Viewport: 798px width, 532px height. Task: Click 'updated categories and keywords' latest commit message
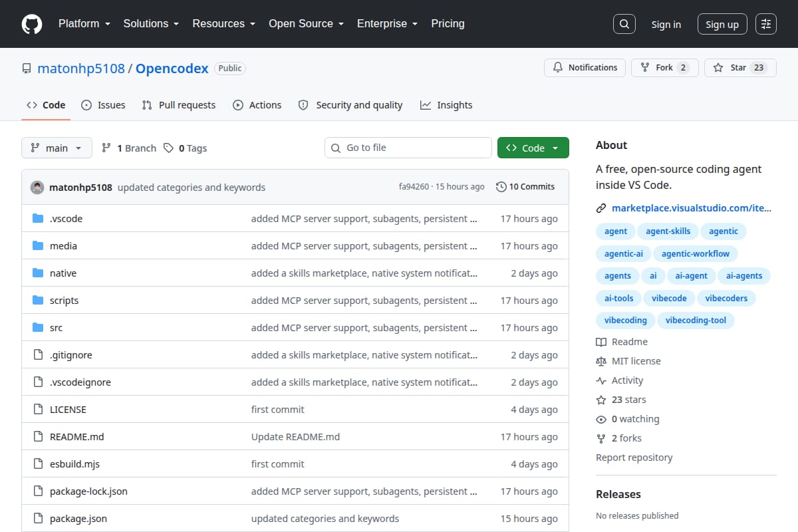tap(192, 188)
